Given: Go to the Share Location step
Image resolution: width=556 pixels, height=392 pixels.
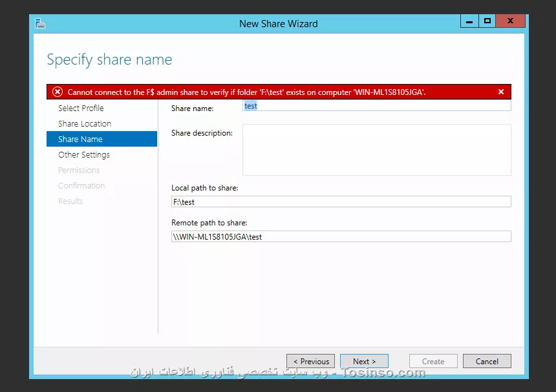Looking at the screenshot, I should 85,123.
